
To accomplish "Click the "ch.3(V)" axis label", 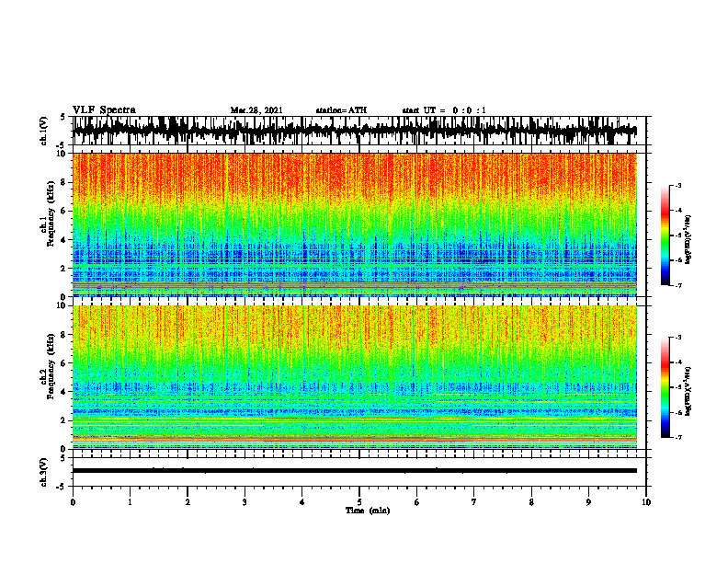I will [43, 472].
